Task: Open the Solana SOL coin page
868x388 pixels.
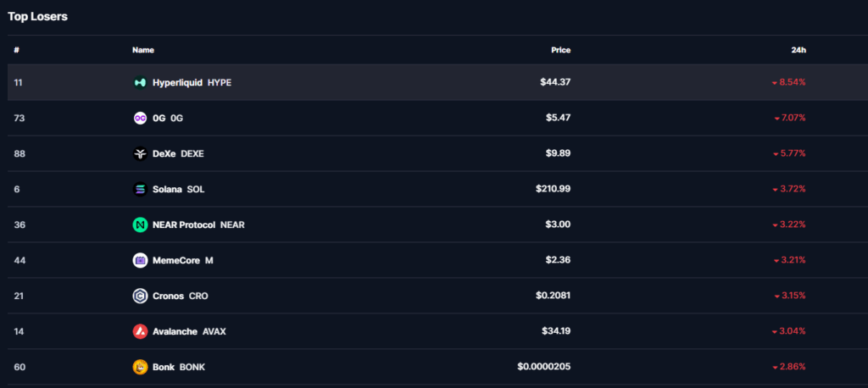Action: pyautogui.click(x=178, y=189)
